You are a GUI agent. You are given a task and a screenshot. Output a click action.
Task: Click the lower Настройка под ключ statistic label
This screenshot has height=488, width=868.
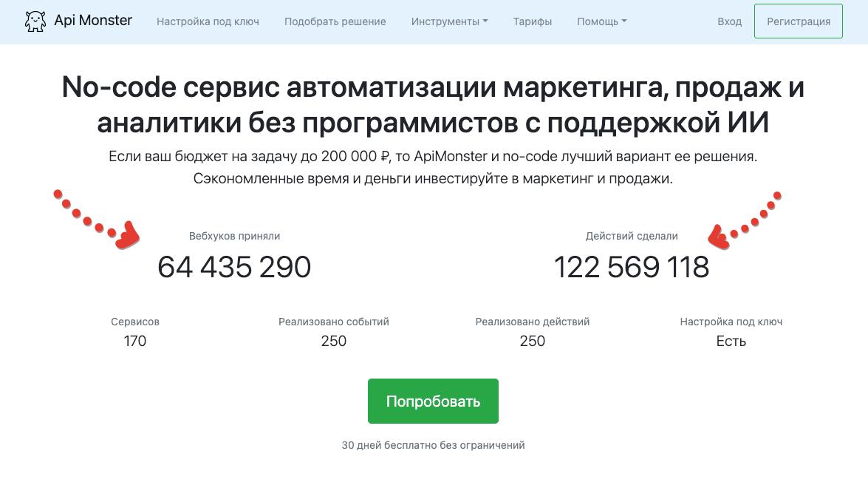coord(731,322)
